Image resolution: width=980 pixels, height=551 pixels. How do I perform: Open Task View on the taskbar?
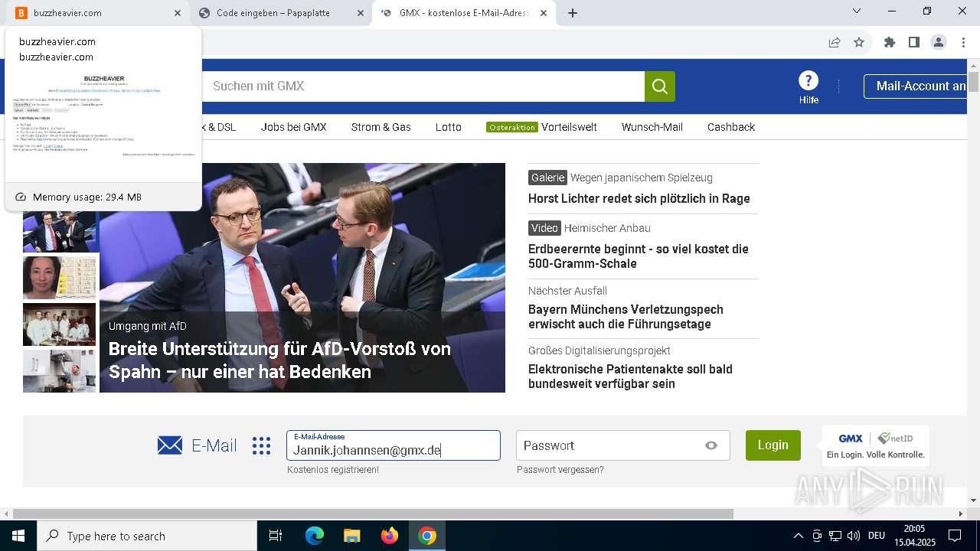276,536
